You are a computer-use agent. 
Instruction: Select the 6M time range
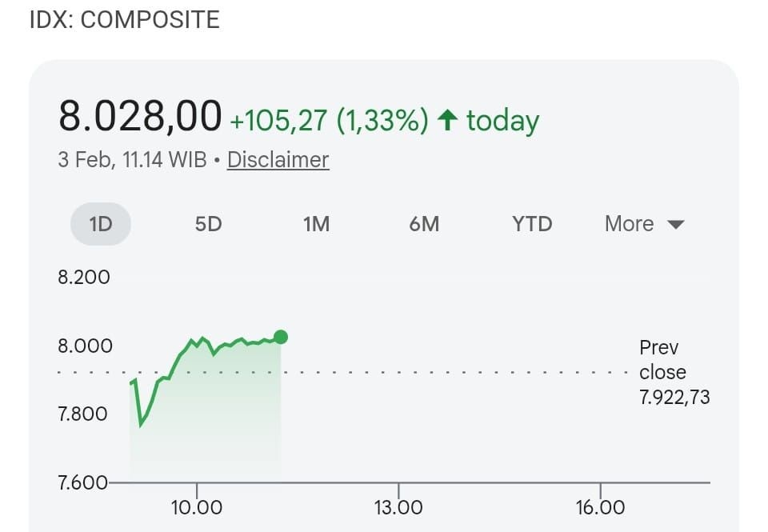pyautogui.click(x=424, y=224)
